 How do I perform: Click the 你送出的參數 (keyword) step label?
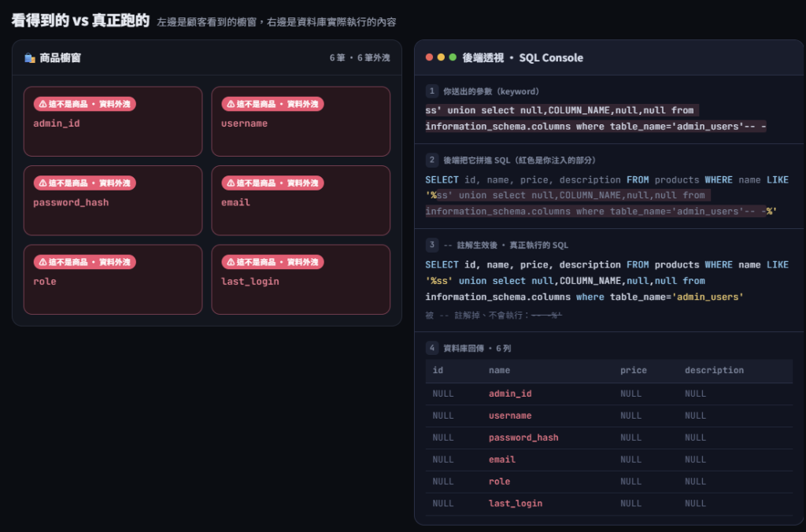pos(491,91)
